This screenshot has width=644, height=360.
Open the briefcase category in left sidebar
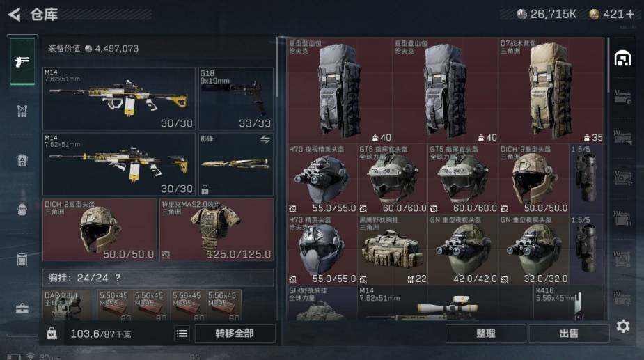tap(22, 308)
